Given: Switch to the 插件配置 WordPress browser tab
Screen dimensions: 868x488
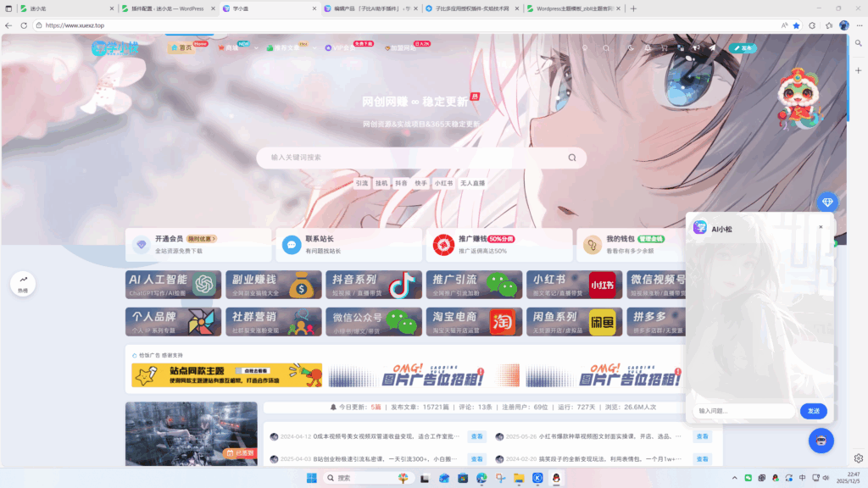Looking at the screenshot, I should [165, 8].
